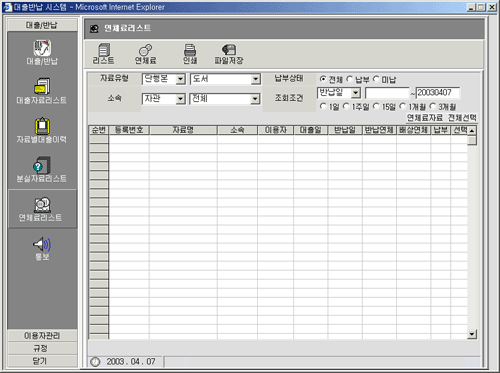
Task: Click the table scrollbar up arrow
Action: point(472,131)
